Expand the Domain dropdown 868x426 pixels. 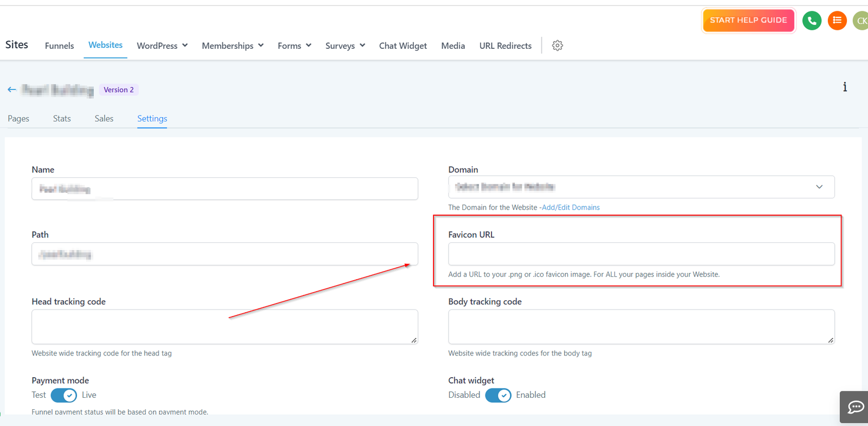(641, 187)
